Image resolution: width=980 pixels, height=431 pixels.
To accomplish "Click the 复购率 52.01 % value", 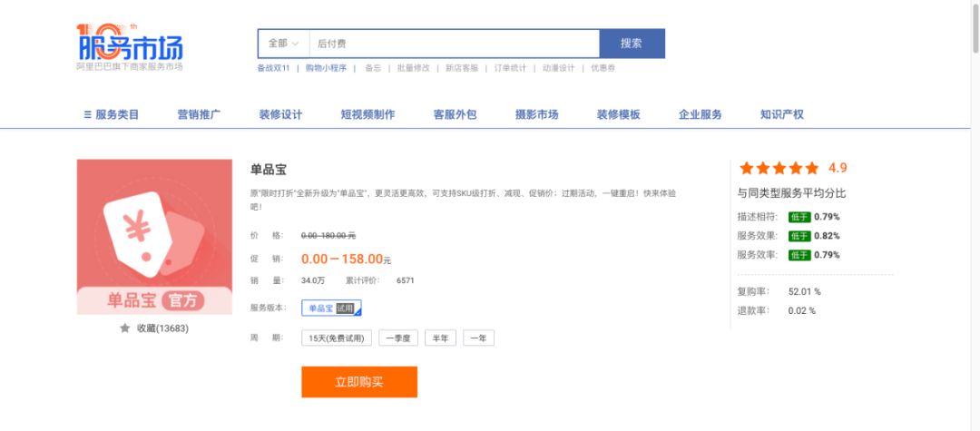I will tap(804, 291).
